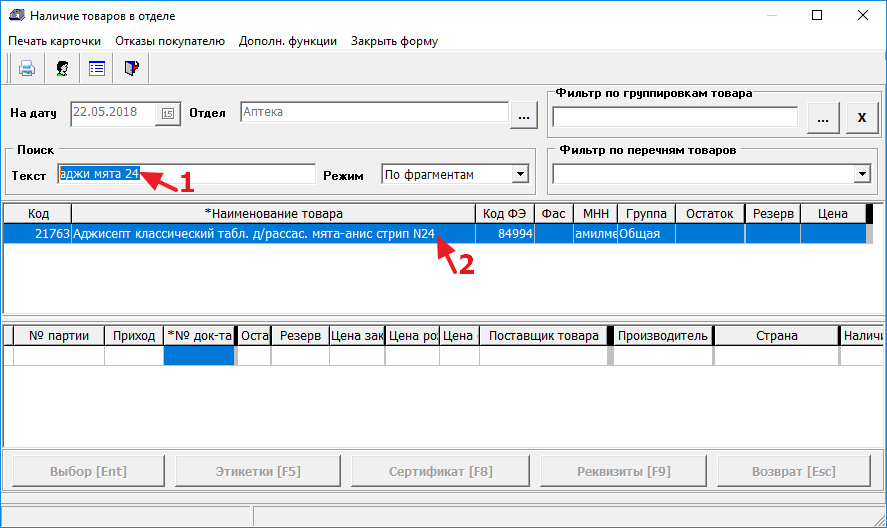Click the Закрыть форму menu item
This screenshot has height=528, width=887.
pyautogui.click(x=394, y=41)
